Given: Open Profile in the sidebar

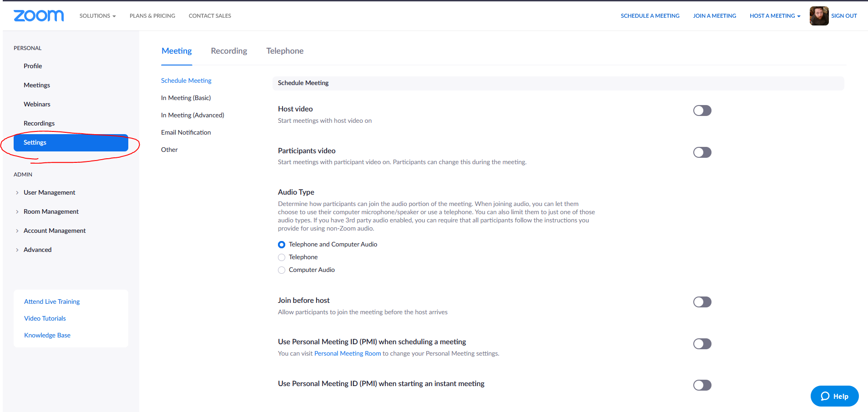Looking at the screenshot, I should 33,66.
